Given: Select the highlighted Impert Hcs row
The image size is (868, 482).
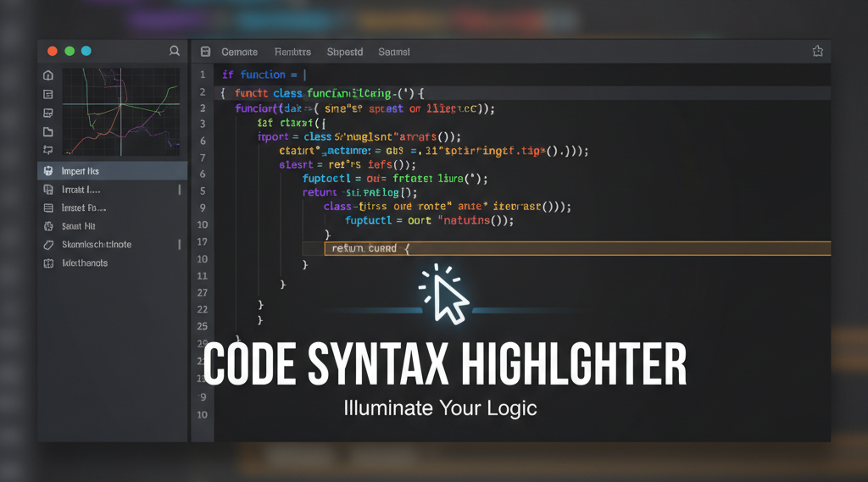Looking at the screenshot, I should coord(113,171).
